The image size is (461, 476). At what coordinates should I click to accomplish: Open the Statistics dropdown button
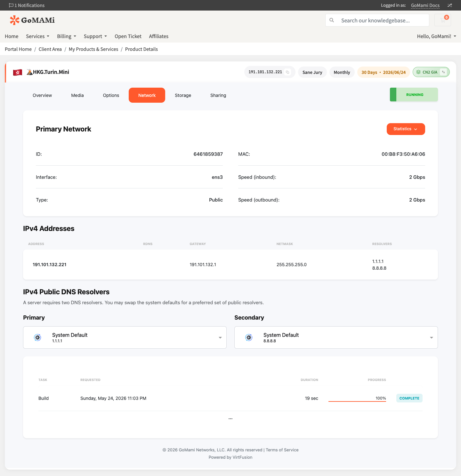406,129
